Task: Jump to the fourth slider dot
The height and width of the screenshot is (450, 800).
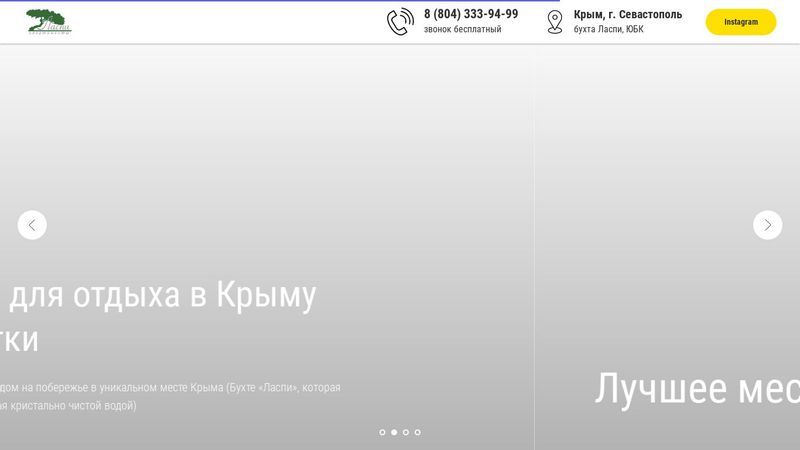Action: point(418,432)
